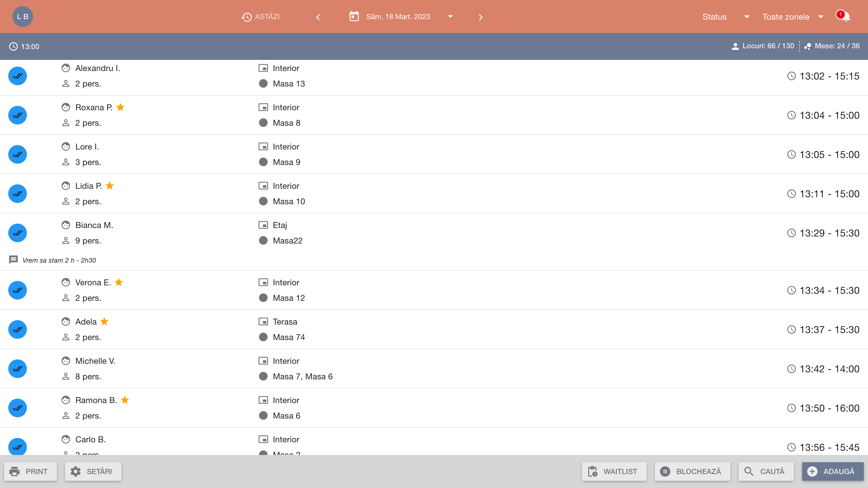868x488 pixels.
Task: Click the table dot beside Masa 13
Action: [263, 83]
